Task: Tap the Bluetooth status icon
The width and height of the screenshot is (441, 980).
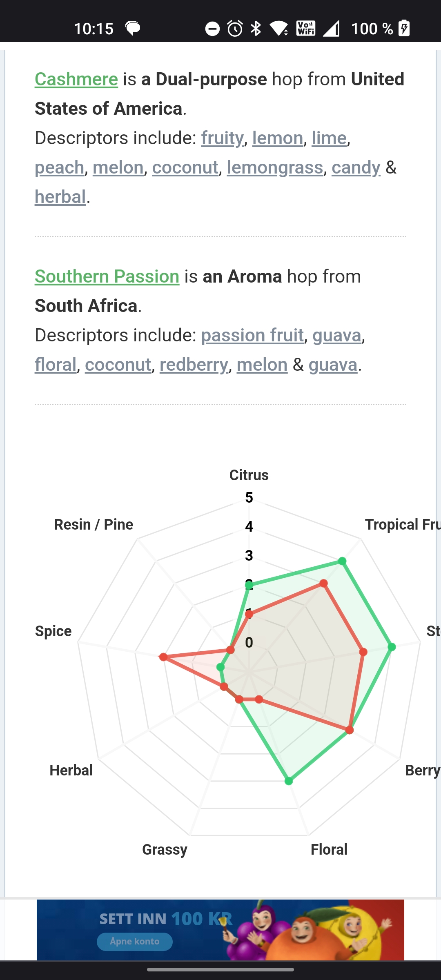Action: click(256, 29)
